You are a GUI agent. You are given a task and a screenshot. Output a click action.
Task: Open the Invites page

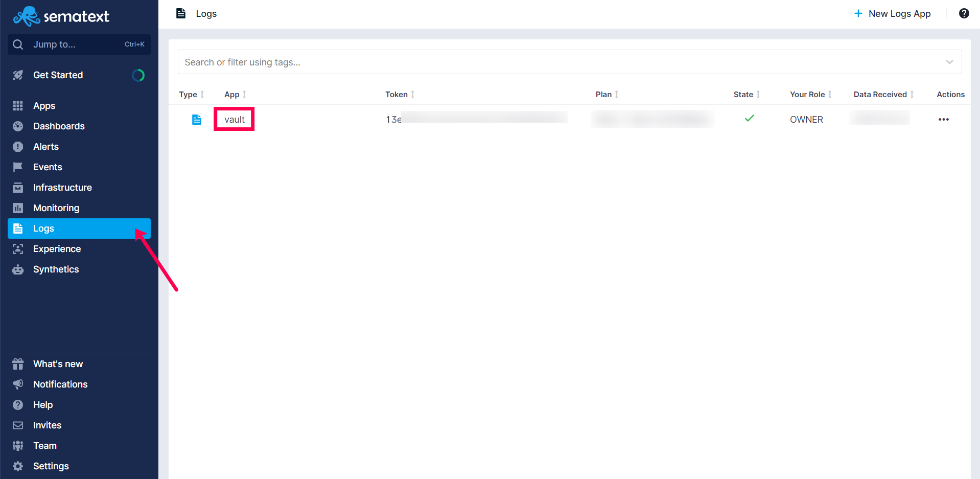tap(47, 425)
